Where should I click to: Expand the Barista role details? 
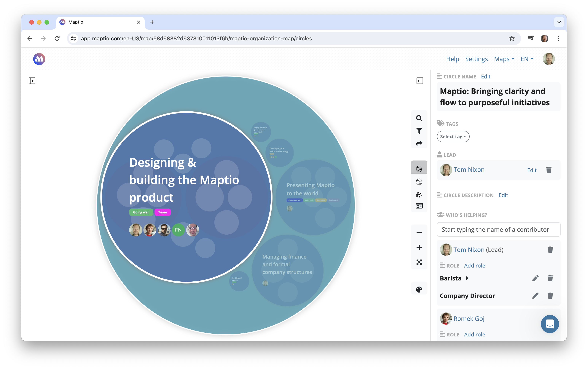467,278
